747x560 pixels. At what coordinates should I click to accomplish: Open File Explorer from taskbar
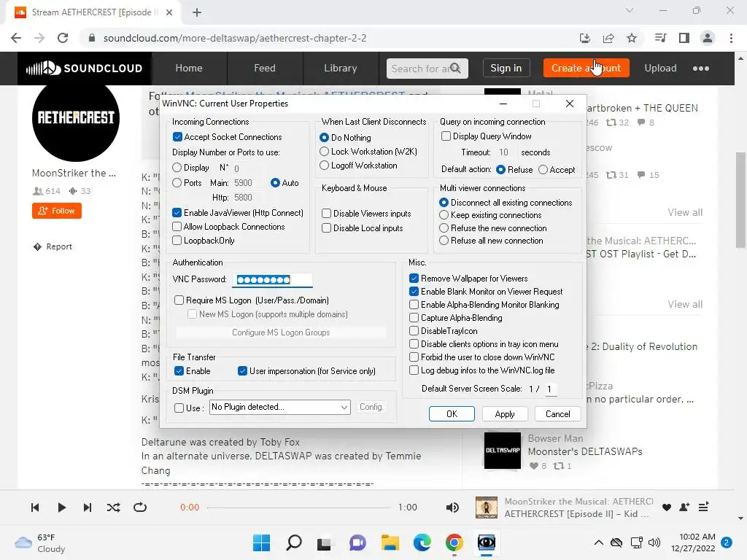(390, 542)
